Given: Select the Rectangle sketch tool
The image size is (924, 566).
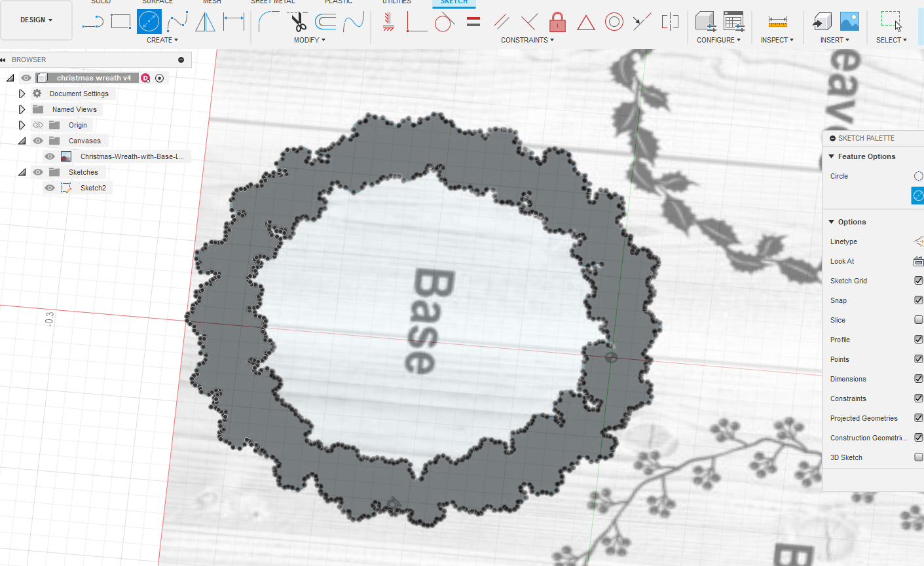Looking at the screenshot, I should [121, 22].
